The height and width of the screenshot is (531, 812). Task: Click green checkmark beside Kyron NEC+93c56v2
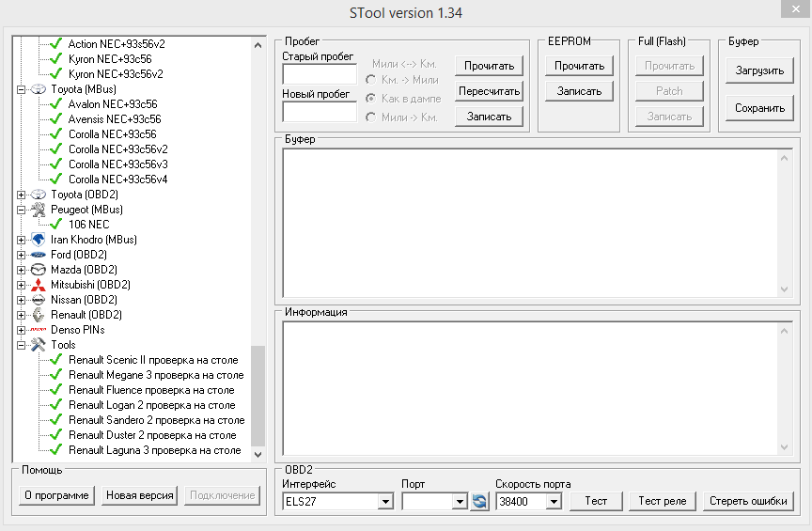click(56, 74)
